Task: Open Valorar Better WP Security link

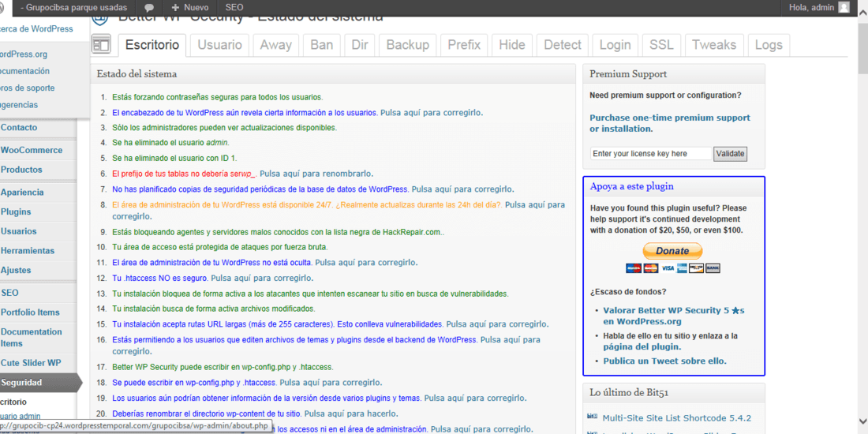Action: (x=674, y=316)
